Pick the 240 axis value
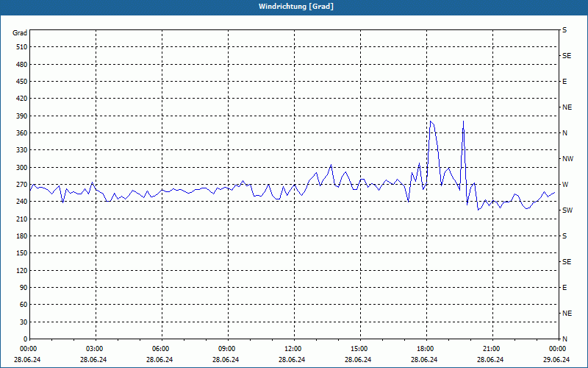The image size is (588, 368). click(22, 202)
